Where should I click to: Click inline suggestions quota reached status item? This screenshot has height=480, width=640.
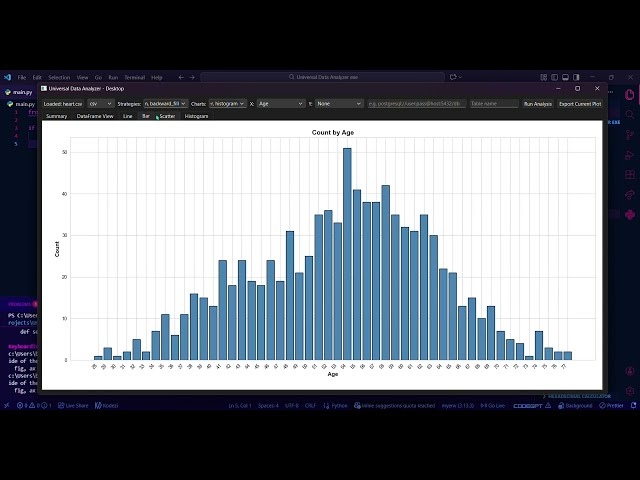394,405
